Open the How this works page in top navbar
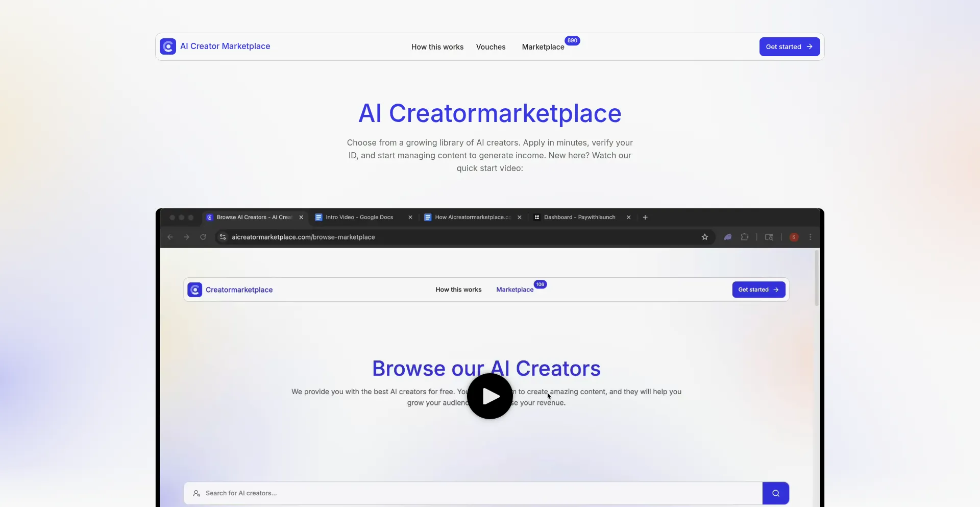The height and width of the screenshot is (507, 980). [x=437, y=47]
